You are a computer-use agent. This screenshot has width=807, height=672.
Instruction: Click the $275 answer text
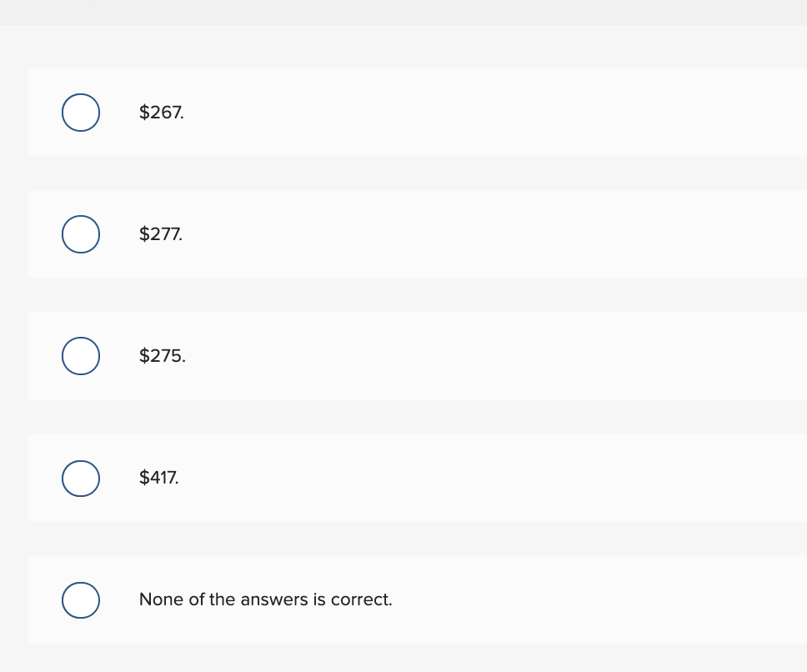click(x=162, y=356)
